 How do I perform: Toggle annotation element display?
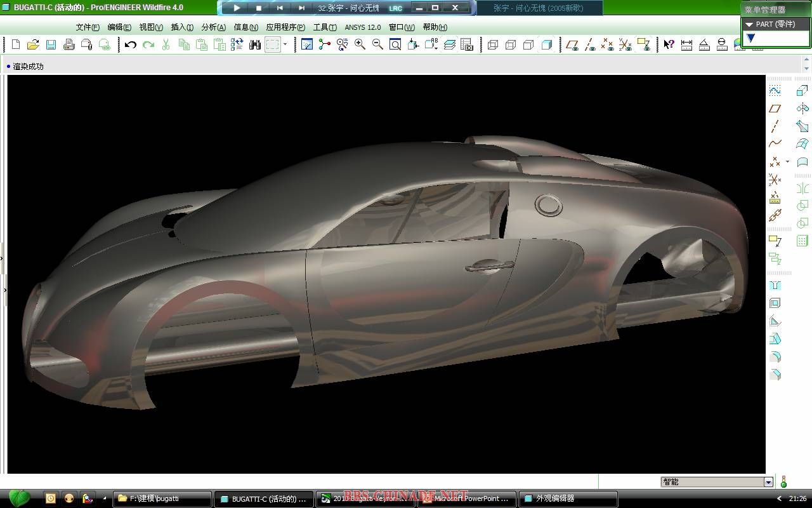point(643,44)
